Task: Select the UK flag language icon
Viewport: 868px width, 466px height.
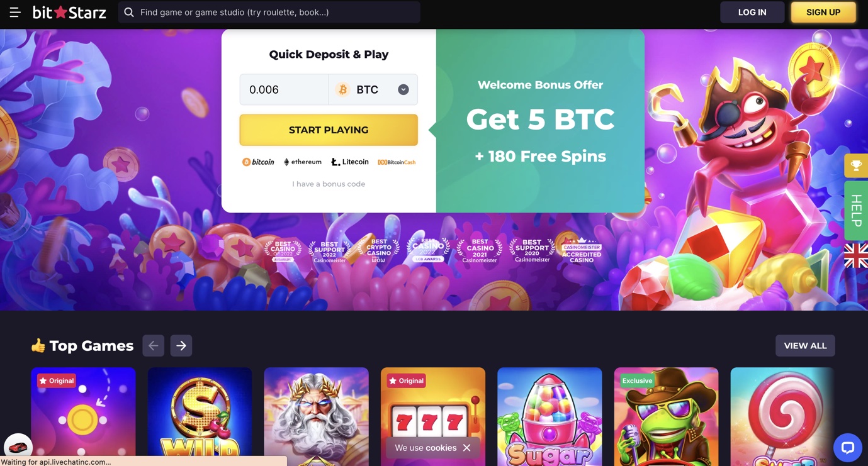Action: coord(856,256)
